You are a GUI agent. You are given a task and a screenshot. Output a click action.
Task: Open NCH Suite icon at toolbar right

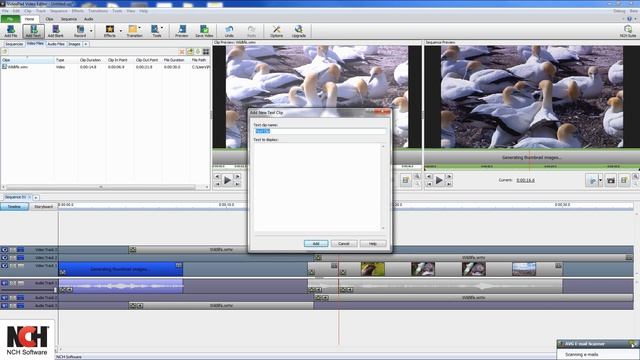pyautogui.click(x=628, y=31)
